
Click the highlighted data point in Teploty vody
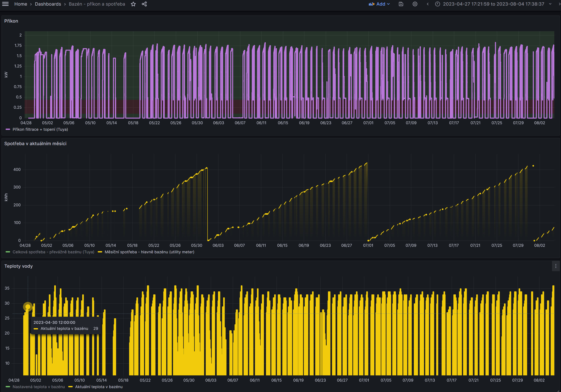[x=28, y=307]
